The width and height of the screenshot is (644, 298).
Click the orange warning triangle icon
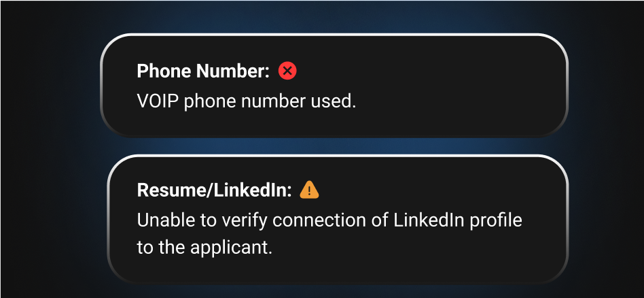[309, 191]
